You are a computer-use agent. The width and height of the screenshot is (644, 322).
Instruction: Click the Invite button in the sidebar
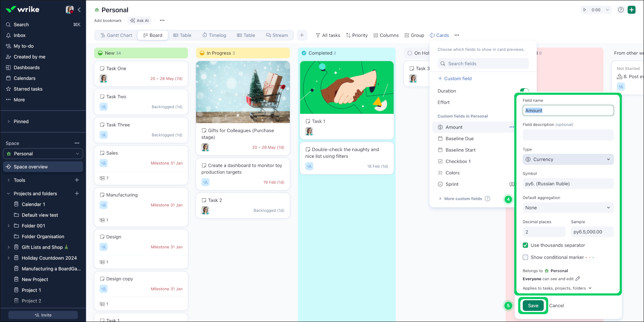[x=43, y=315]
